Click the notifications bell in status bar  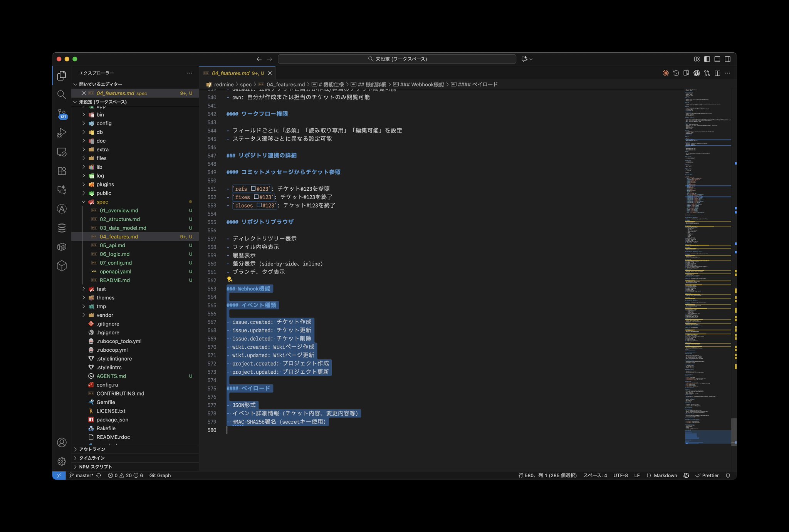pos(728,475)
